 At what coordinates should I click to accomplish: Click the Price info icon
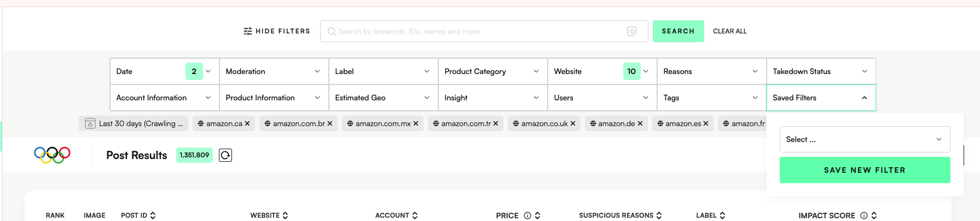tap(527, 216)
